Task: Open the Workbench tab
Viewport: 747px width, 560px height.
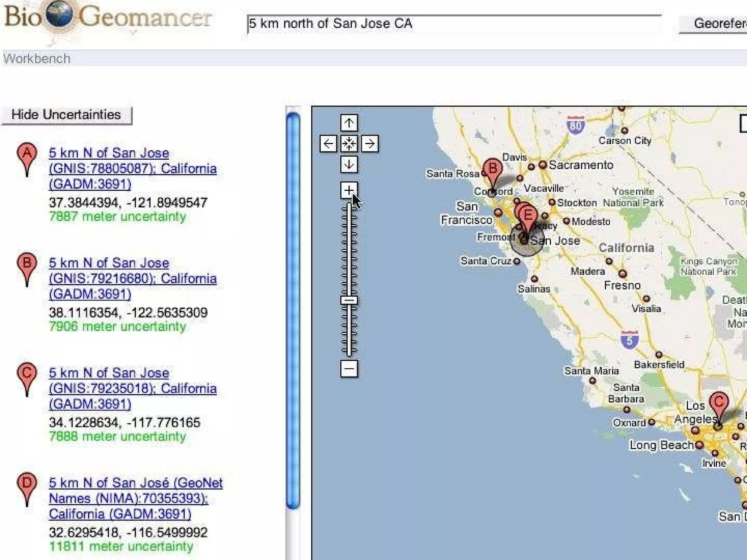Action: [x=36, y=59]
